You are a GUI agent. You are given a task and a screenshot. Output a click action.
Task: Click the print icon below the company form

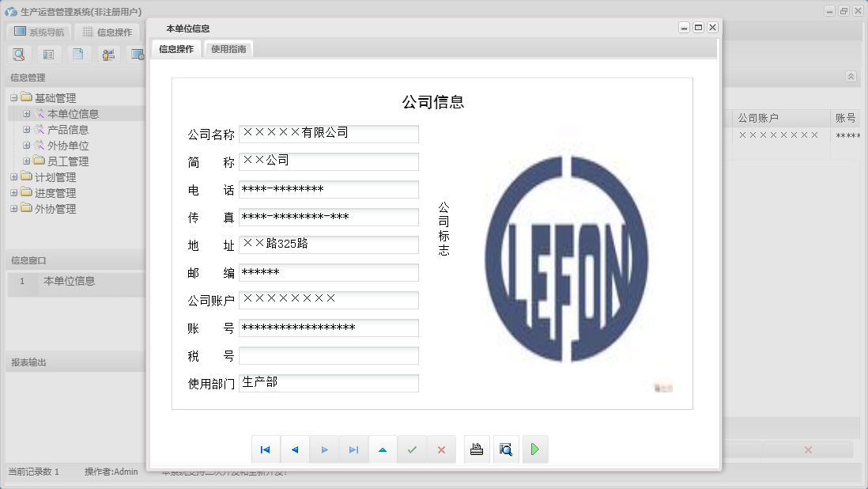point(476,449)
